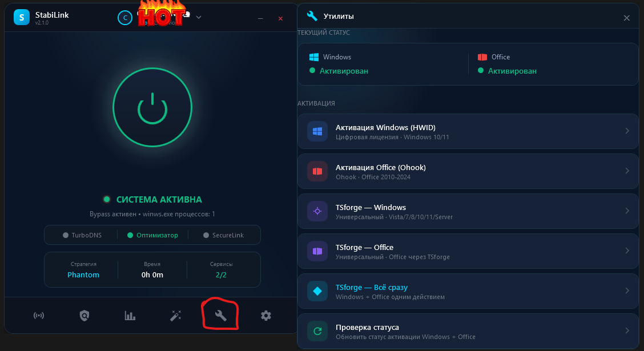The height and width of the screenshot is (351, 644).
Task: Expand chevron on TSforge — Office row
Action: [627, 251]
